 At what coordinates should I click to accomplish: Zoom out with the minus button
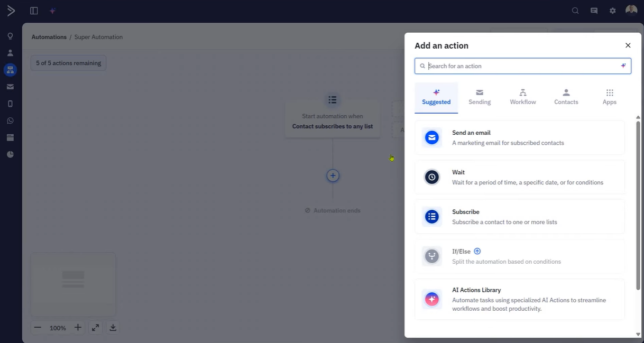[x=38, y=328]
